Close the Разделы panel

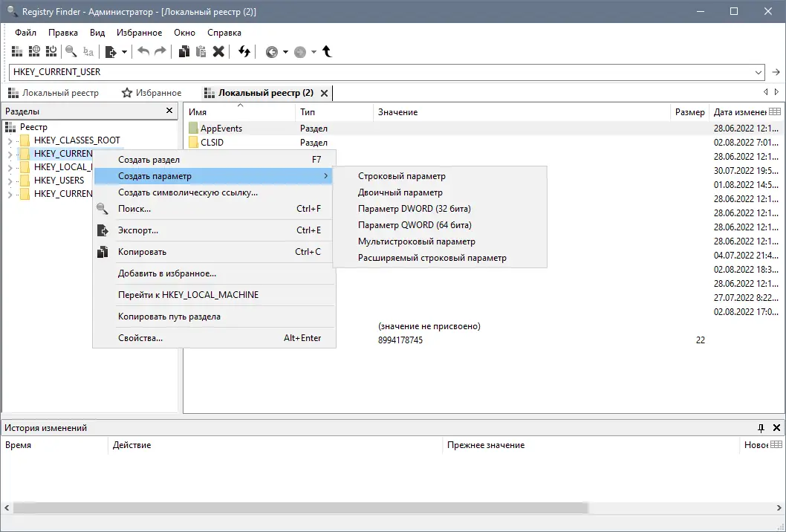(x=169, y=111)
